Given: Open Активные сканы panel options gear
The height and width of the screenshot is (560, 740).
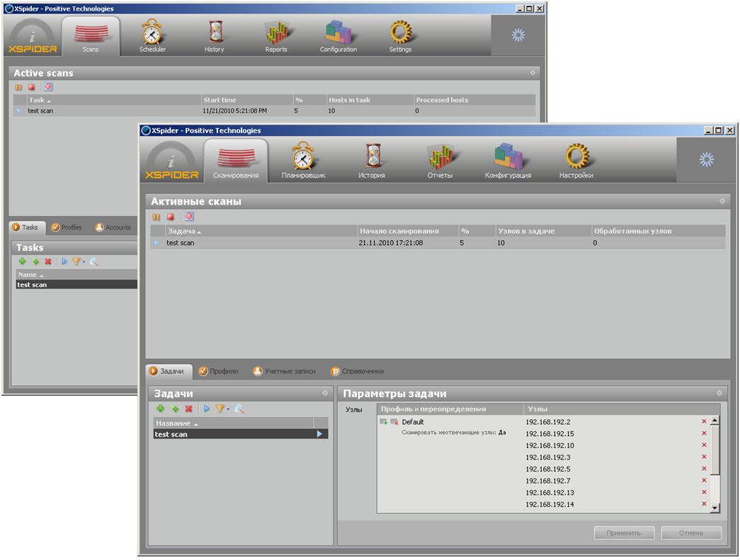Looking at the screenshot, I should (x=722, y=201).
